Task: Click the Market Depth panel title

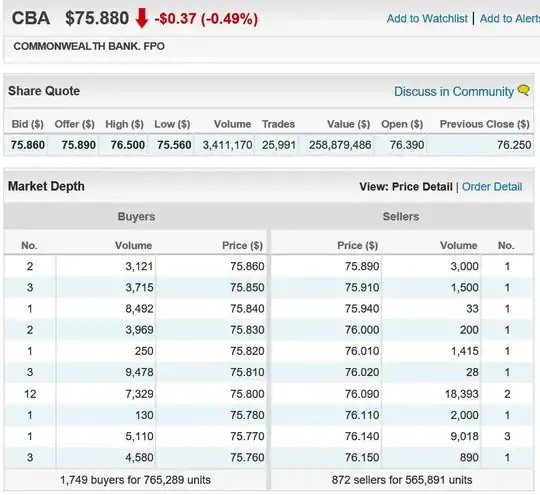Action: [46, 186]
